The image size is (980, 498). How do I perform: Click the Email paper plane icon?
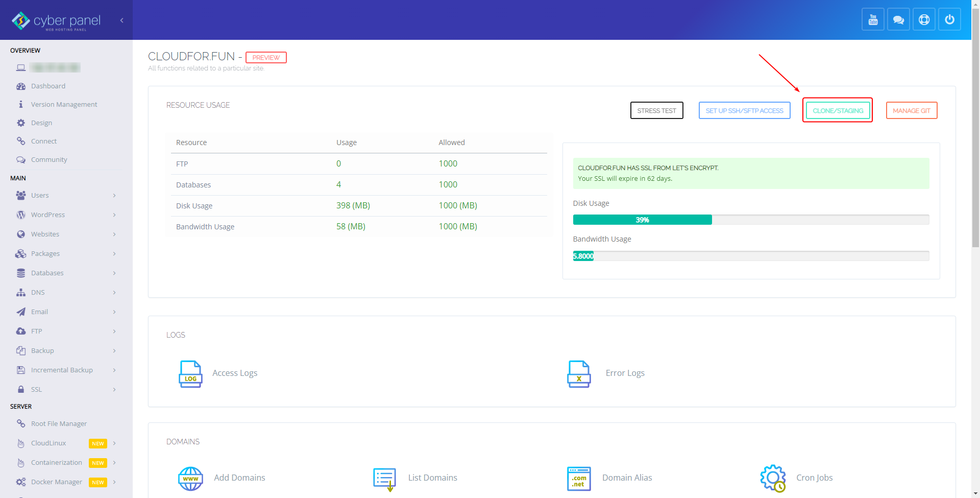pyautogui.click(x=21, y=312)
